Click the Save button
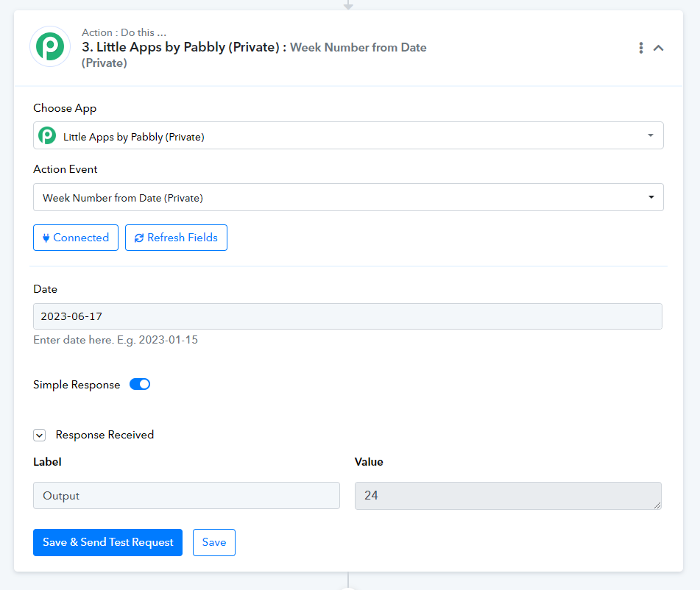The image size is (700, 590). point(214,542)
